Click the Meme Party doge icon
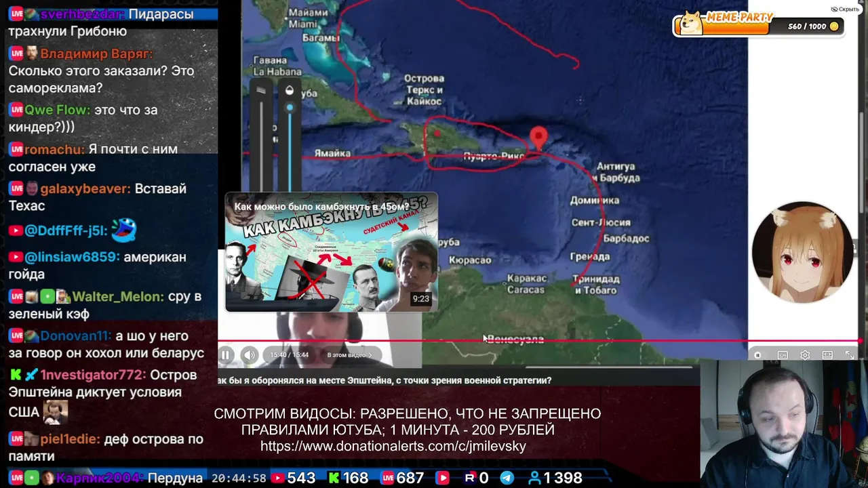The height and width of the screenshot is (488, 868). 691,22
